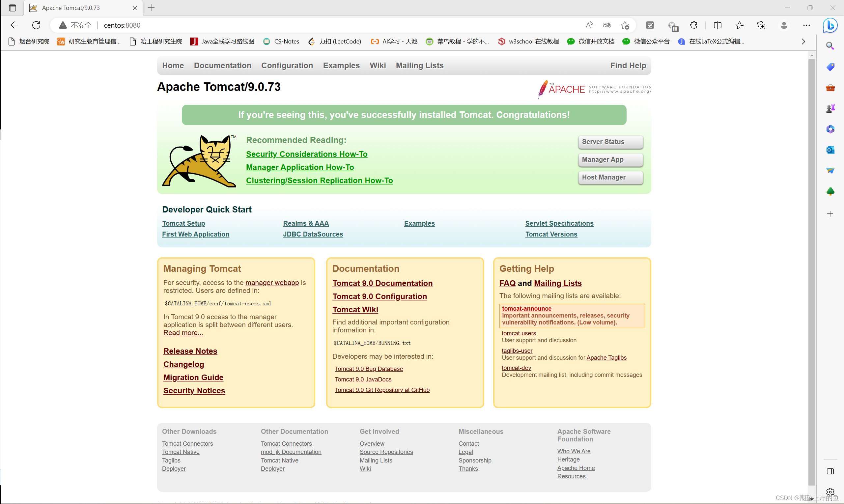Click the Tomcat cat mascot image
The height and width of the screenshot is (504, 844).
click(201, 162)
